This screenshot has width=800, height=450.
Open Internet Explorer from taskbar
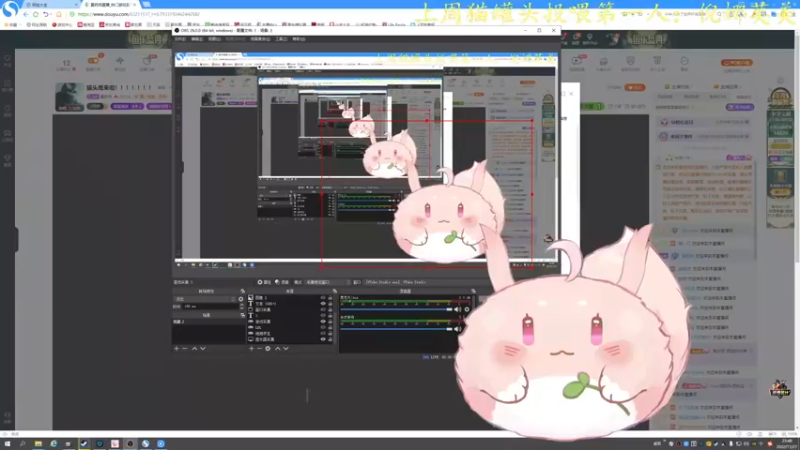54,444
